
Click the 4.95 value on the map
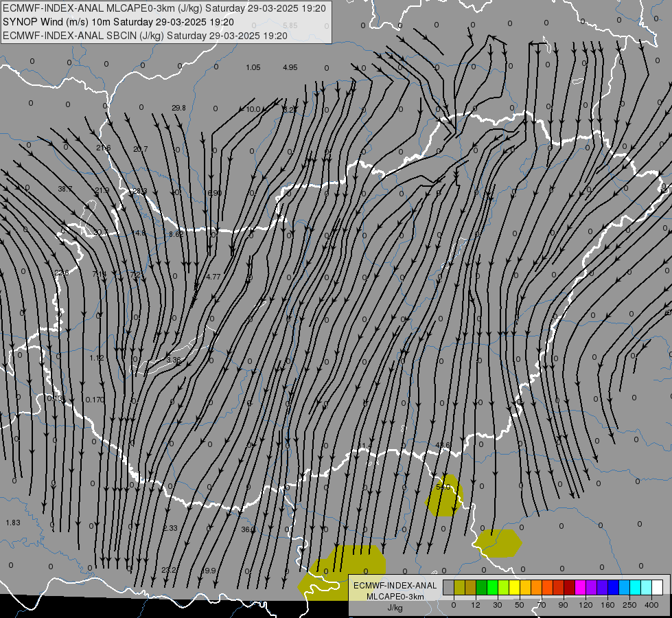click(290, 67)
